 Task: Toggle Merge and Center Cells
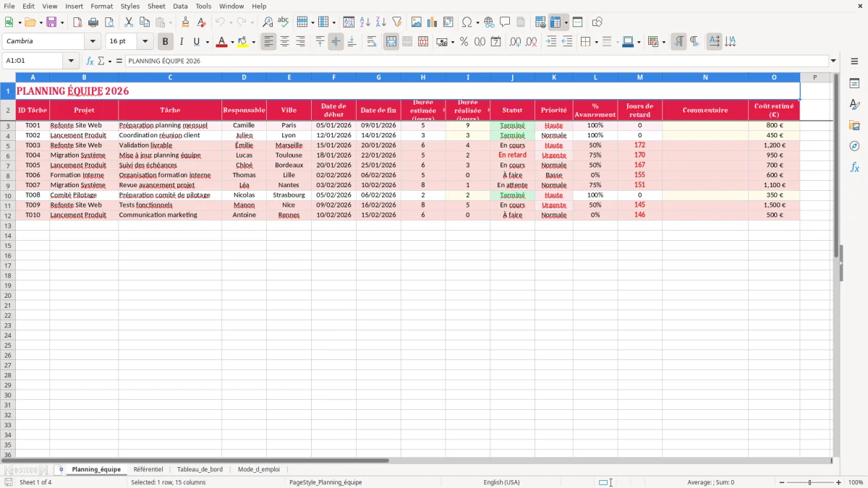pyautogui.click(x=391, y=42)
